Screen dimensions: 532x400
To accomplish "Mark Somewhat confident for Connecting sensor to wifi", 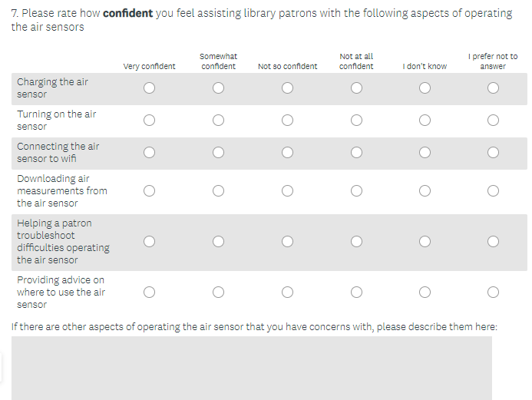I will [219, 152].
